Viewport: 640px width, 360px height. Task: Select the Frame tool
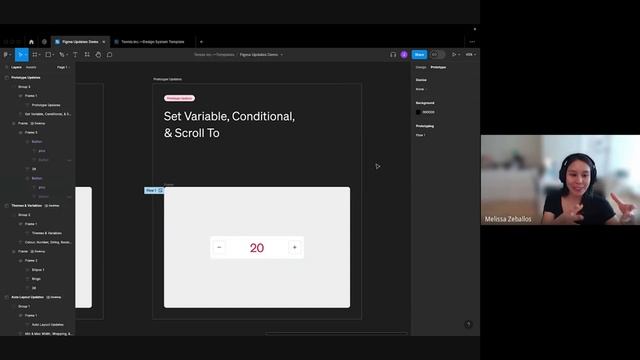pyautogui.click(x=35, y=54)
